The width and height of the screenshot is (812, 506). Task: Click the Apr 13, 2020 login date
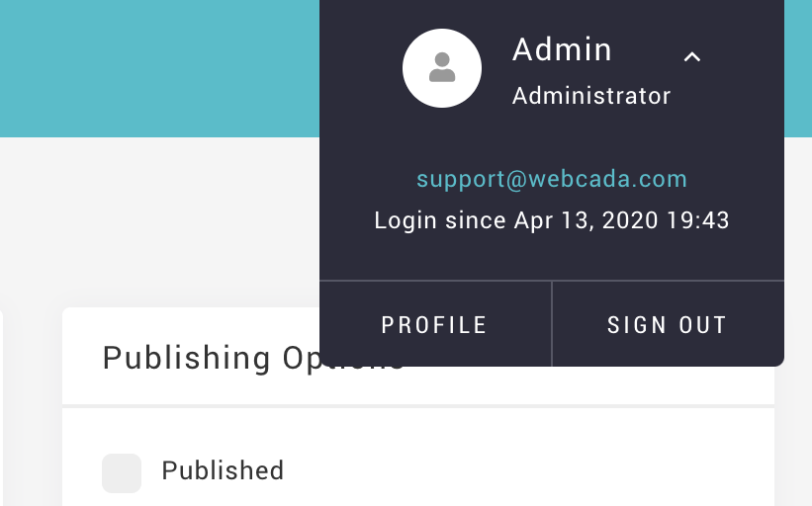[x=586, y=220]
